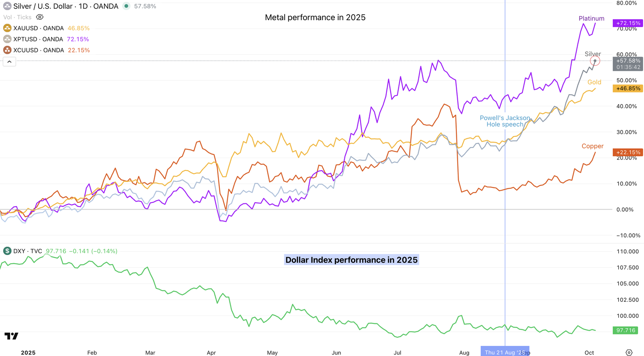
Task: Click the XAUUSD gold bar icon
Action: pyautogui.click(x=7, y=28)
